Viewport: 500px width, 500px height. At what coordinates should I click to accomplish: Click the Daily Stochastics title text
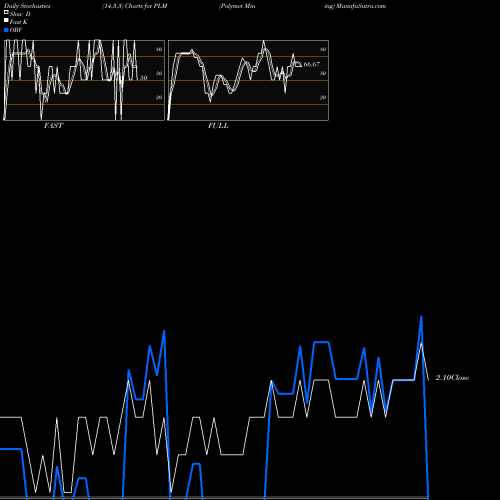(27, 6)
